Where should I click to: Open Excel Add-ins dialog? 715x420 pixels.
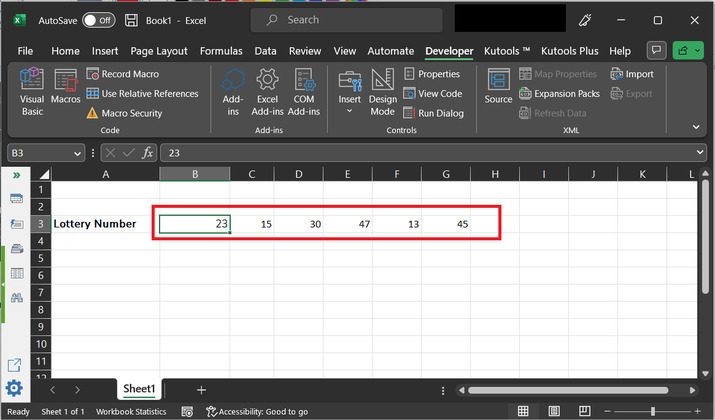coord(267,92)
